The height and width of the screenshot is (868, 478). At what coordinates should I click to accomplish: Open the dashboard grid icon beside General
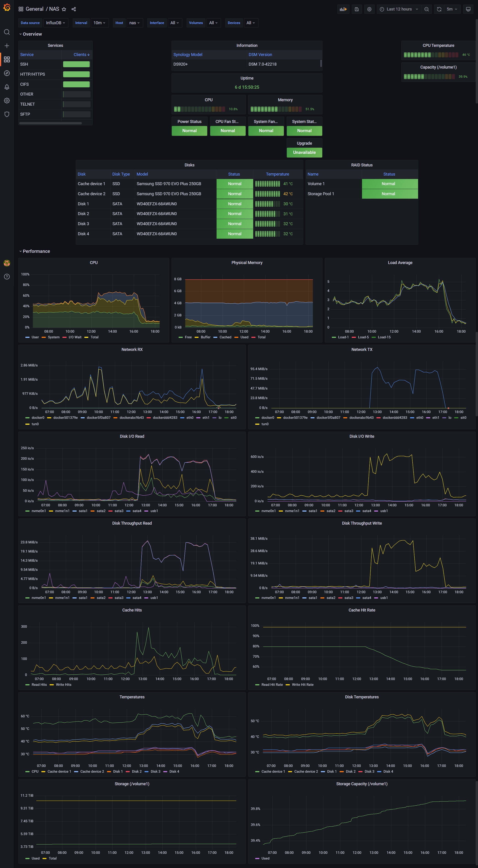[x=21, y=9]
